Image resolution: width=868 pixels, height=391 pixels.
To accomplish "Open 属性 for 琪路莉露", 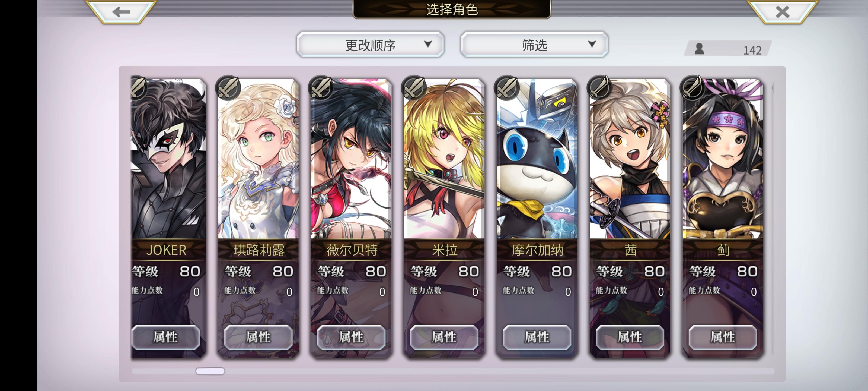I will point(259,337).
